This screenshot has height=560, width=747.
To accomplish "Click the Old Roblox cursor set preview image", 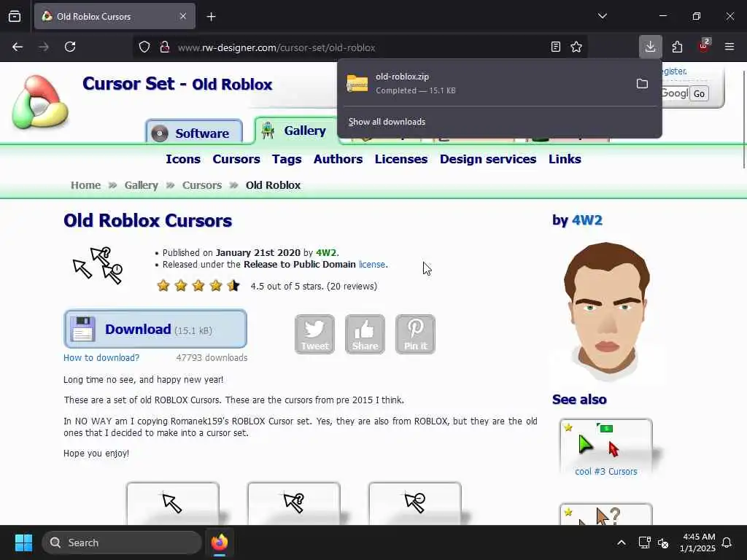I will coord(98,265).
